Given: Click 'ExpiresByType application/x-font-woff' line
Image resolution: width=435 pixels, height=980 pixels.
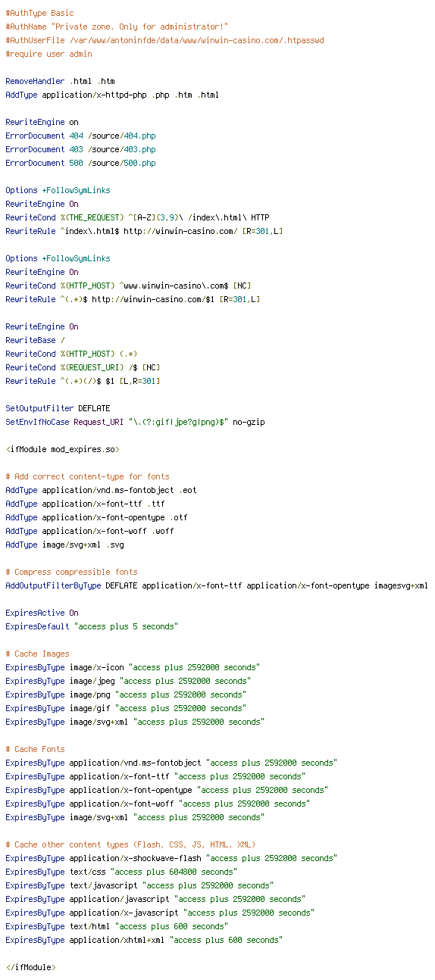Looking at the screenshot, I should pyautogui.click(x=158, y=804).
